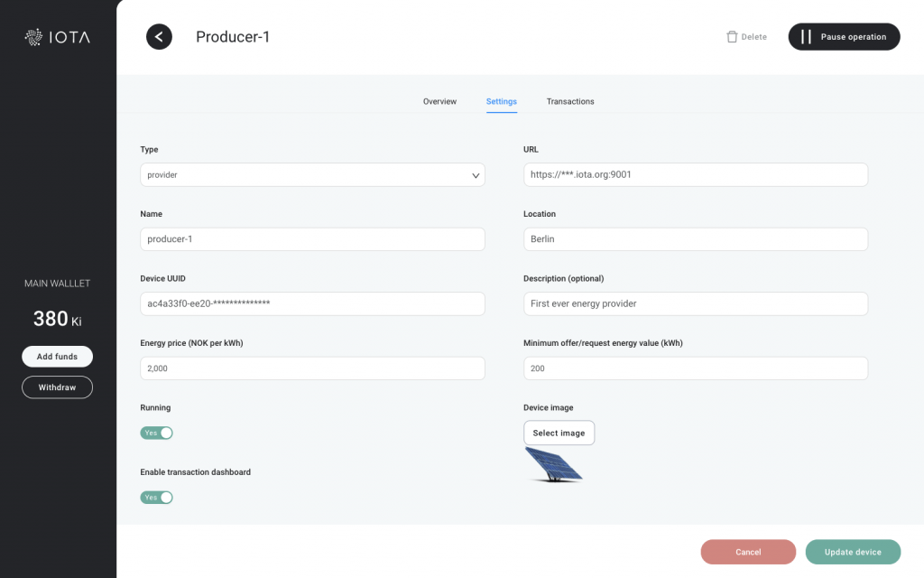The height and width of the screenshot is (578, 924).
Task: Click the Device UUID input field
Action: point(312,304)
